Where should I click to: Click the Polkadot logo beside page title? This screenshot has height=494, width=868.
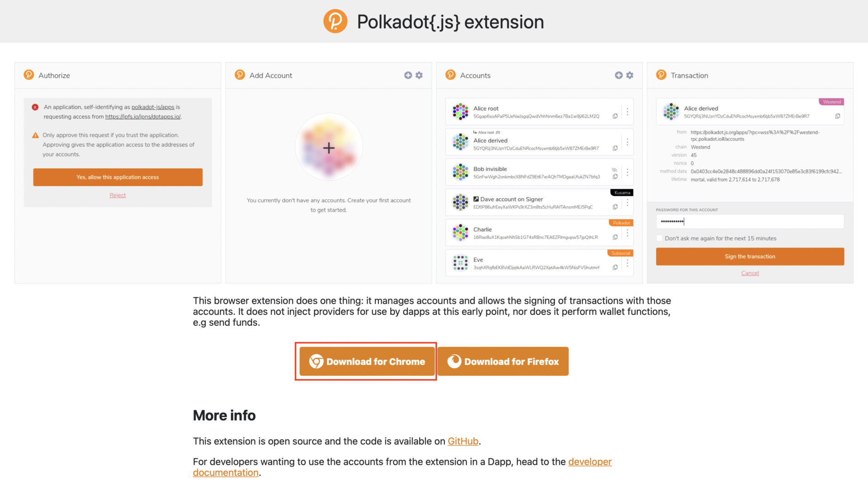point(335,21)
